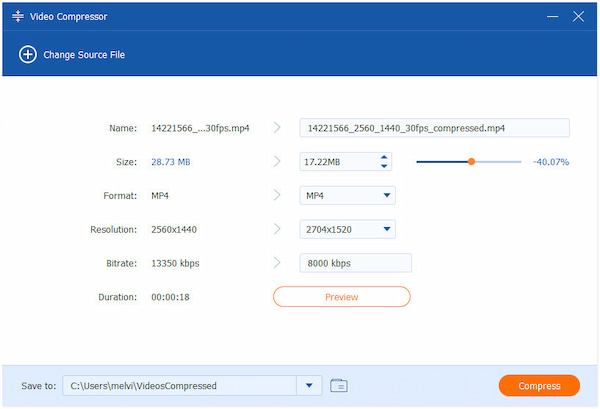The width and height of the screenshot is (600, 409).
Task: Increase output size with the up stepper arrow
Action: tap(384, 157)
